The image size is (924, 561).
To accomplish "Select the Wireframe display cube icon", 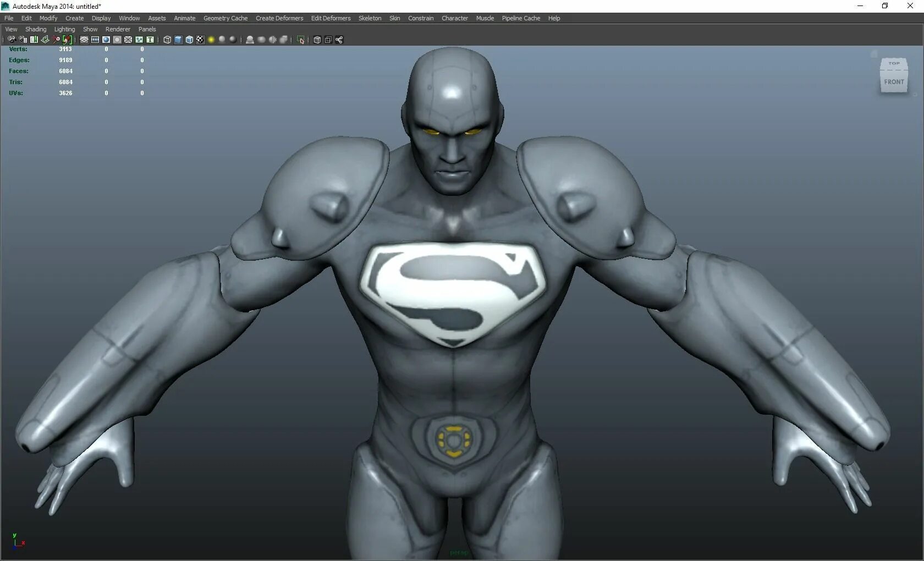I will coord(167,40).
